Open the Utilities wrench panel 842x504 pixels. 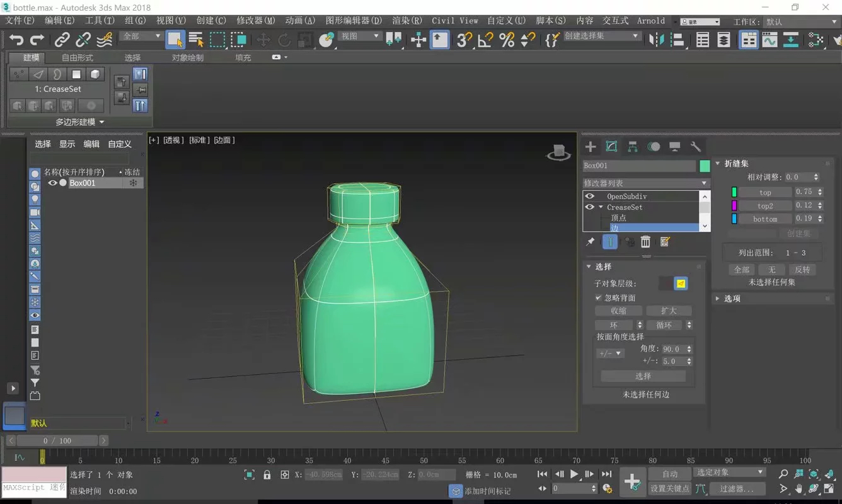[696, 147]
